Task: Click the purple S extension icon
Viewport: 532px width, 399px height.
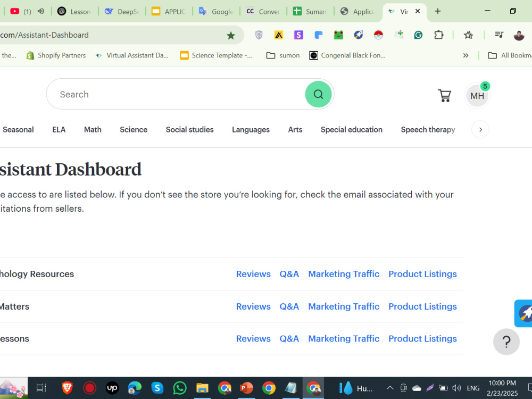Action: coord(298,35)
